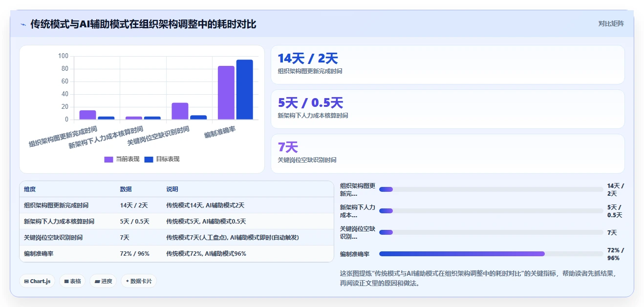Open the 7天 data card
The image size is (644, 307).
[448, 154]
